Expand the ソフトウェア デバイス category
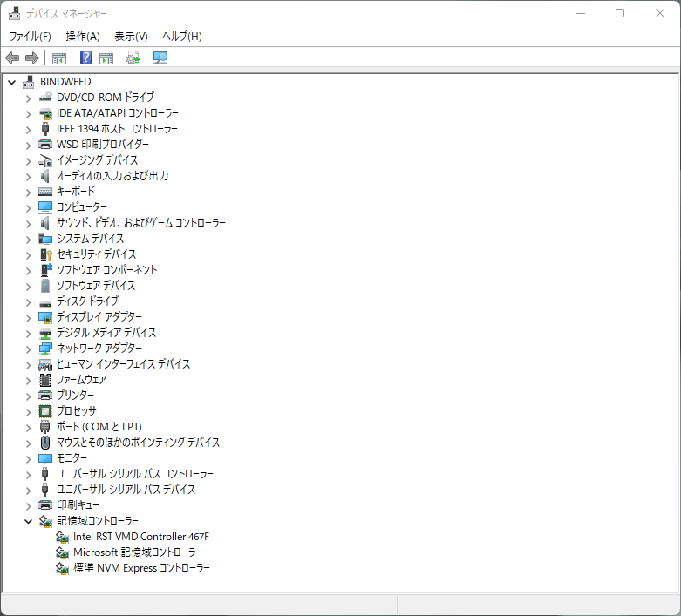The width and height of the screenshot is (681, 616). click(x=29, y=286)
